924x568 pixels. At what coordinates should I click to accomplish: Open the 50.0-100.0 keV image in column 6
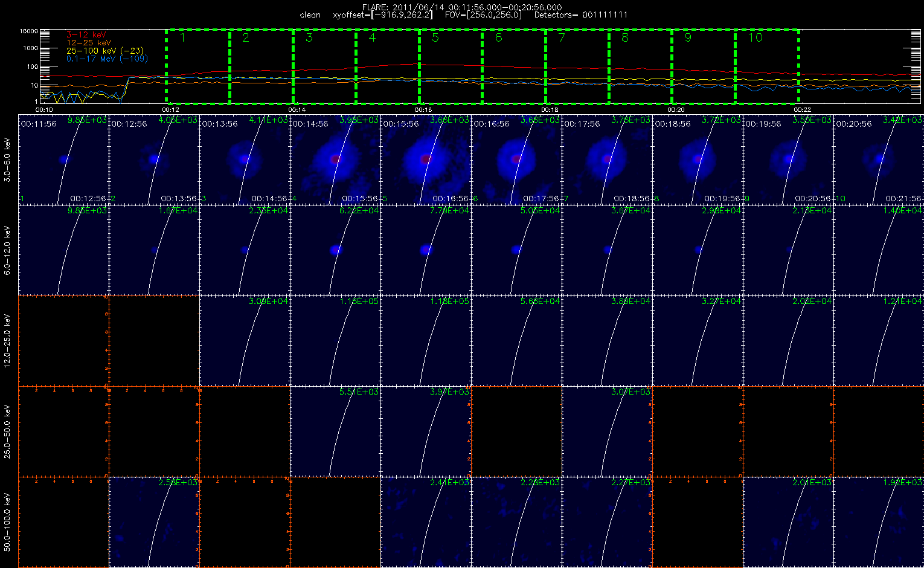(516, 521)
